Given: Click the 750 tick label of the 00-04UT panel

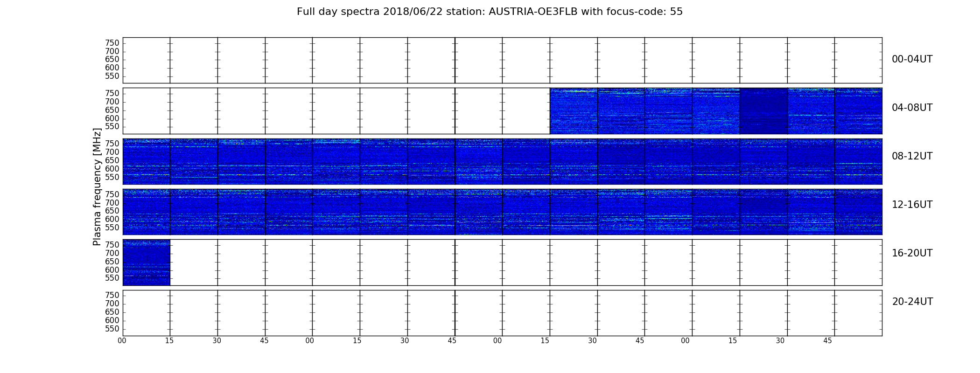Looking at the screenshot, I should pyautogui.click(x=112, y=43).
